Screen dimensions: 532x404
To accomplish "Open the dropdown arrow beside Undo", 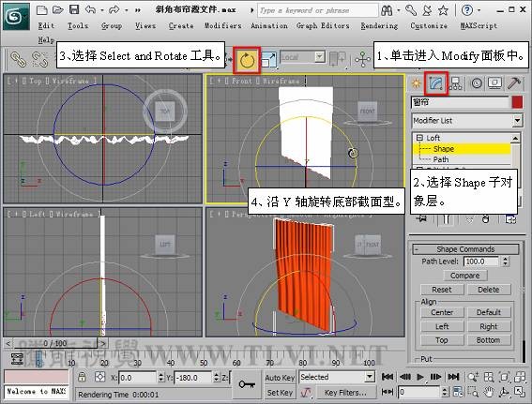I will tap(102, 10).
